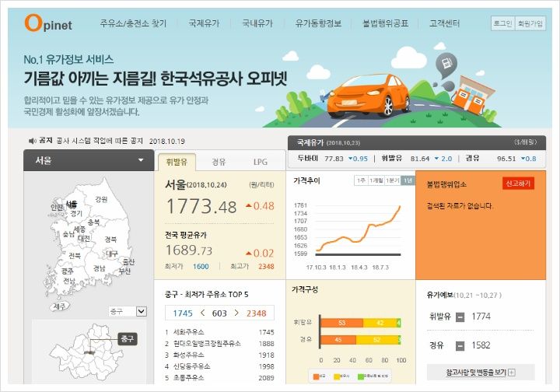Open the 중구 district dropdown
The image size is (560, 392).
click(x=128, y=311)
